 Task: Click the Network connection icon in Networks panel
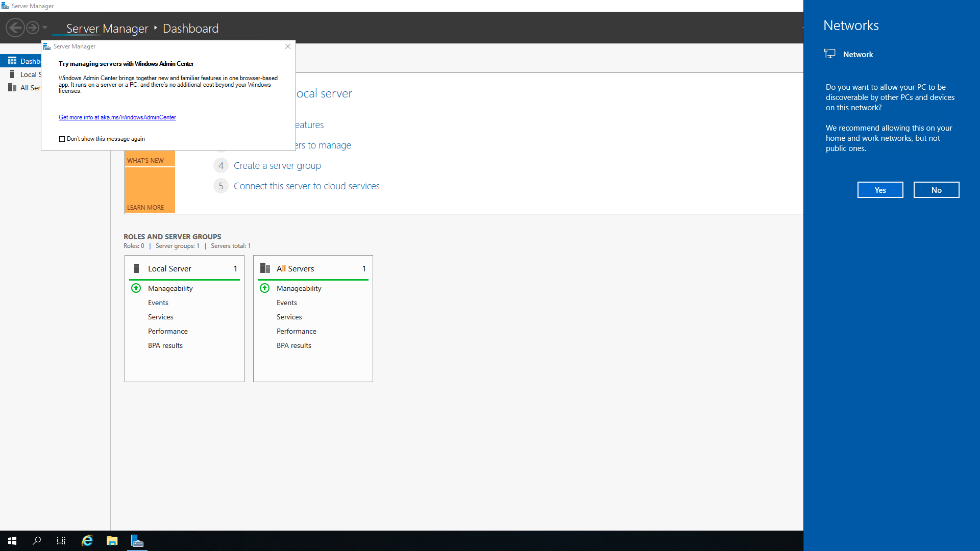tap(830, 54)
